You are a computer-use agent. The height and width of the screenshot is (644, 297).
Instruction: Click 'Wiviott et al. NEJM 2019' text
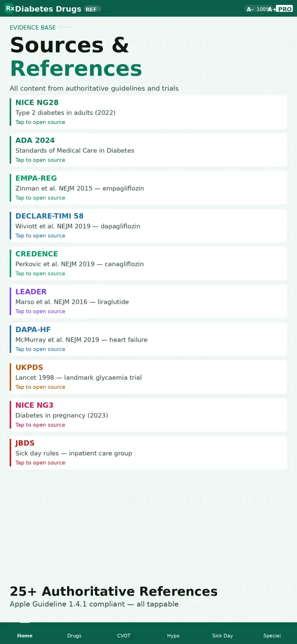pos(53,226)
